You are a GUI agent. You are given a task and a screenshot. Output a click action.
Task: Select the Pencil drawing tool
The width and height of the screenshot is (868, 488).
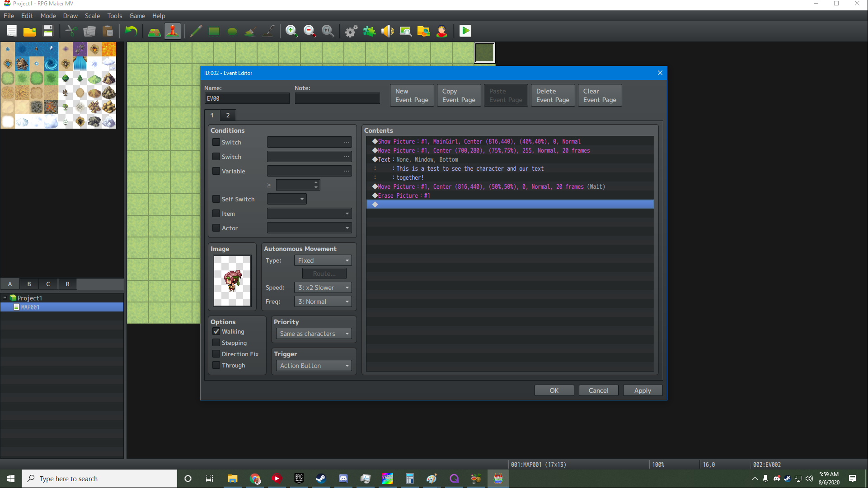(x=196, y=31)
